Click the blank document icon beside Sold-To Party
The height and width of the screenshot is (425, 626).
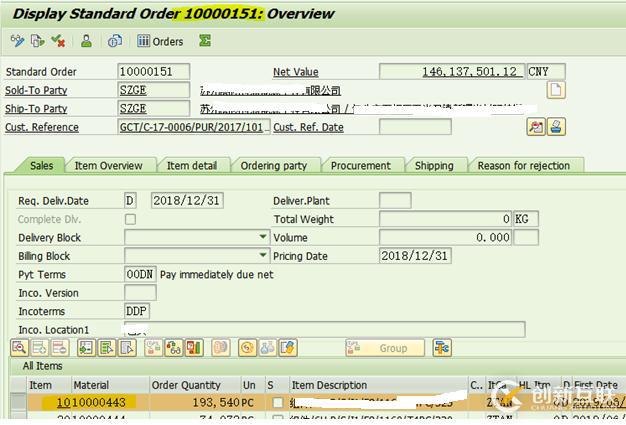tap(554, 91)
